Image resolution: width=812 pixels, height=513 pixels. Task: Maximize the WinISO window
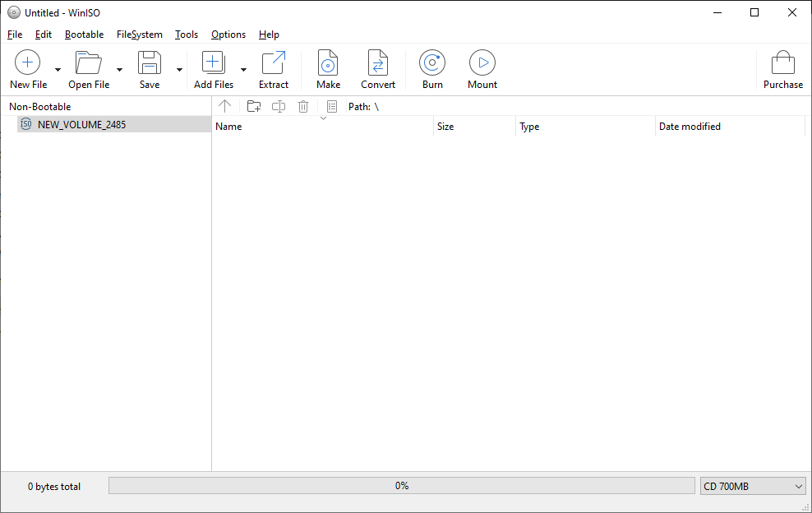(754, 12)
